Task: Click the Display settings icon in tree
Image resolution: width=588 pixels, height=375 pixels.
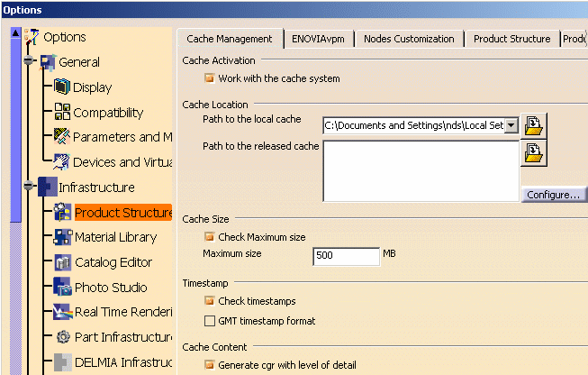Action: (x=62, y=87)
